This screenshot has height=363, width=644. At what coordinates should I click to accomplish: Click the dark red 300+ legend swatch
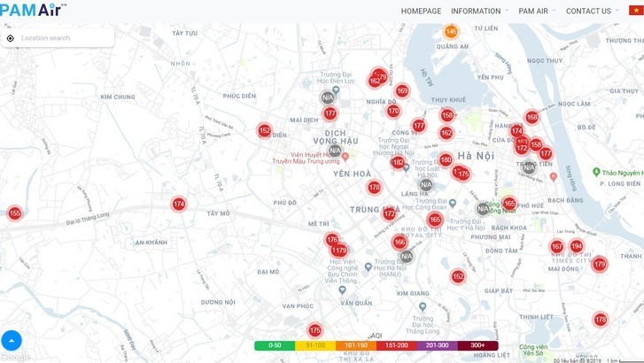(x=477, y=345)
